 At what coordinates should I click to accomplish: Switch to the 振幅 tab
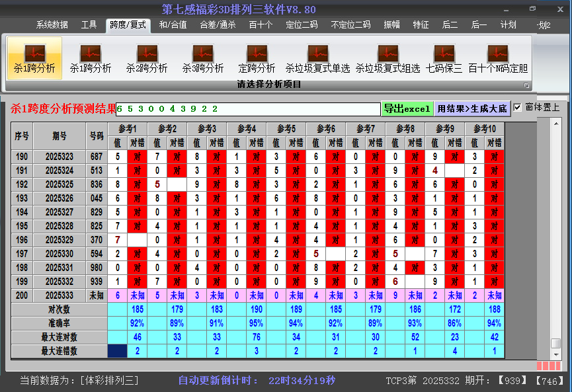click(x=393, y=24)
